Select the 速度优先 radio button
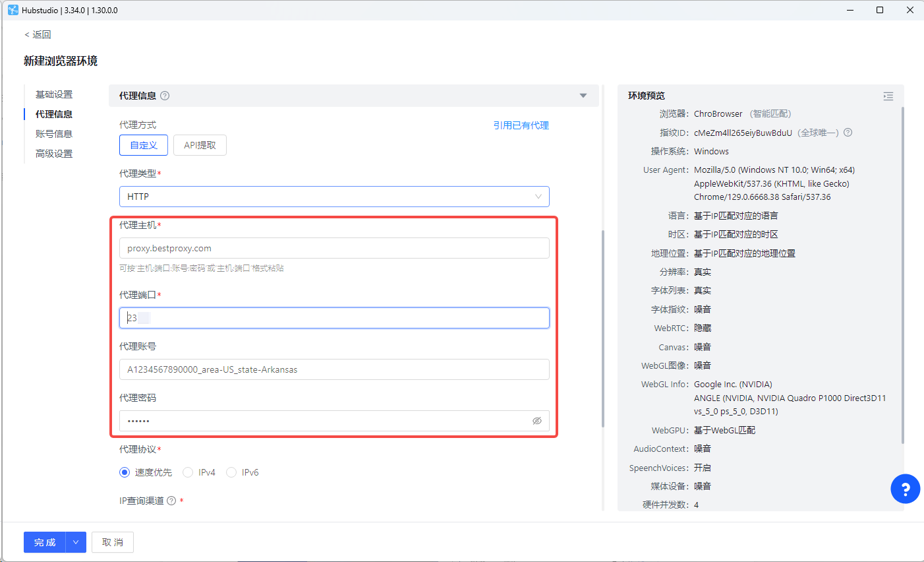This screenshot has width=924, height=562. [125, 472]
